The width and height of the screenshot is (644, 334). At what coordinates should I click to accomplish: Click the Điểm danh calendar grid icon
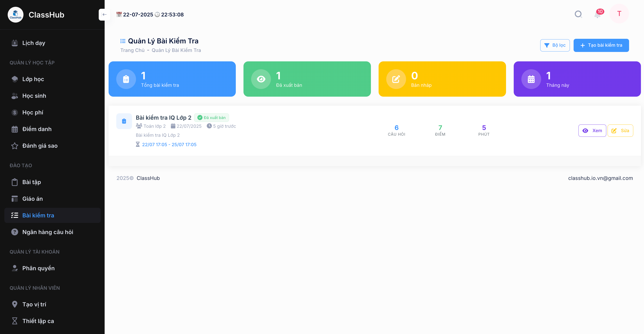coord(15,129)
